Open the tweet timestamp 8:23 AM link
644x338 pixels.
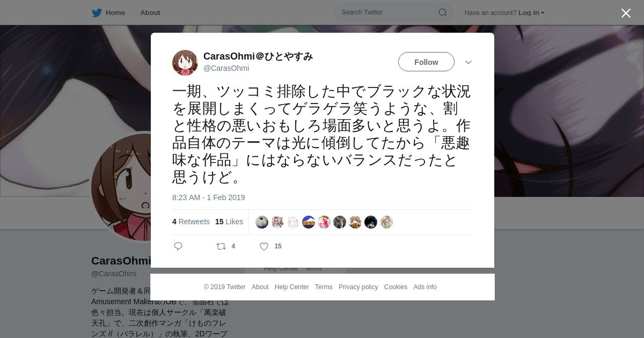[209, 197]
